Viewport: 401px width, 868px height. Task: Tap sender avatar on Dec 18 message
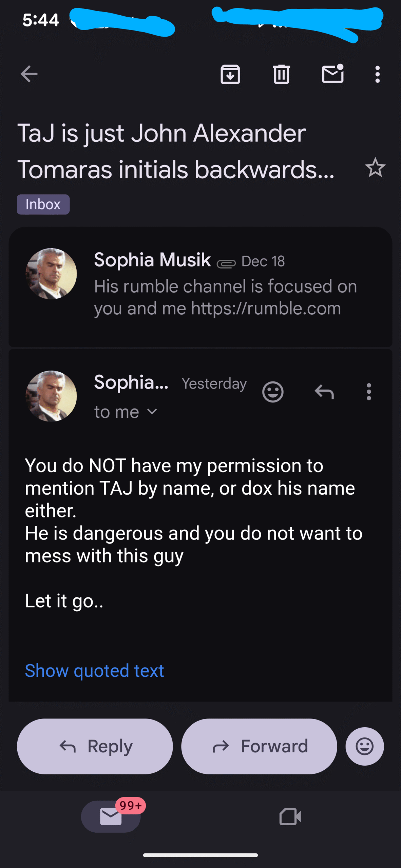point(51,274)
